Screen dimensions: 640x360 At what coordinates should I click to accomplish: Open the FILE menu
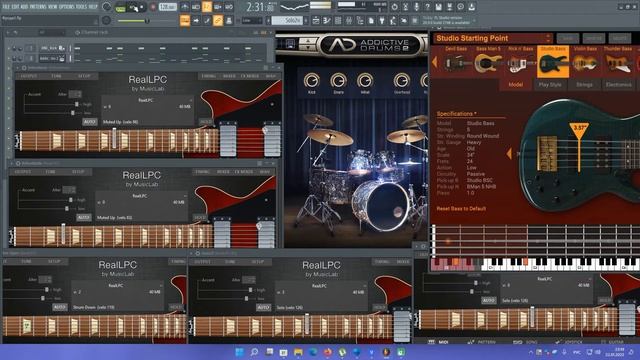click(7, 7)
